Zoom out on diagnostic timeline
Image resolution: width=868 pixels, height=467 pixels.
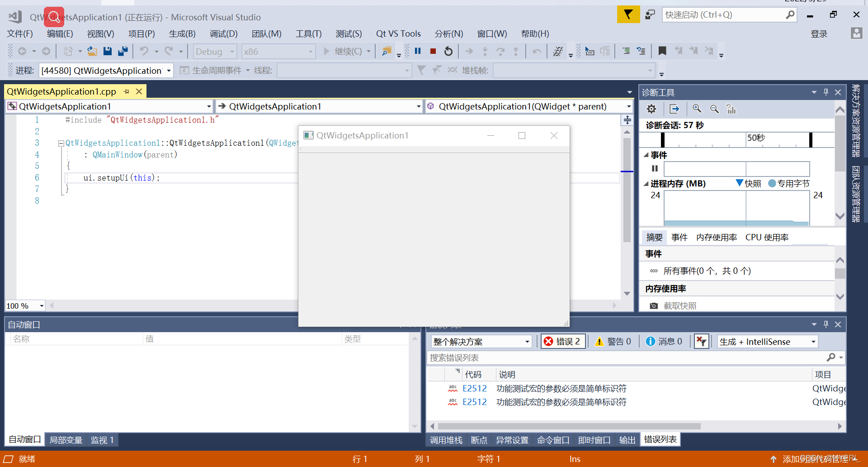714,109
